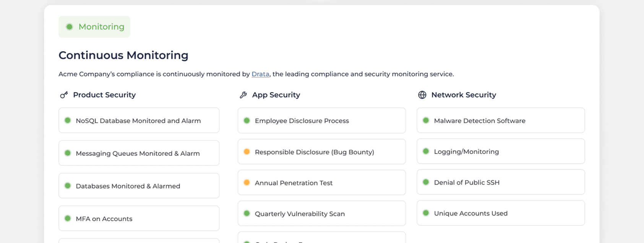
Task: Click green status dot for MFA on Accounts
Action: point(68,219)
